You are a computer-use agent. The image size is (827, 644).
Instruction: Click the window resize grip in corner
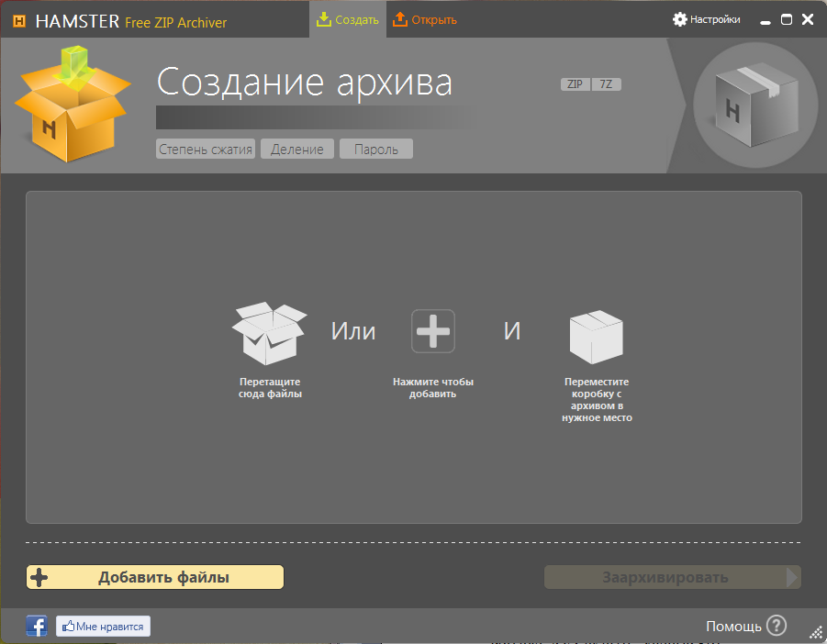817,633
